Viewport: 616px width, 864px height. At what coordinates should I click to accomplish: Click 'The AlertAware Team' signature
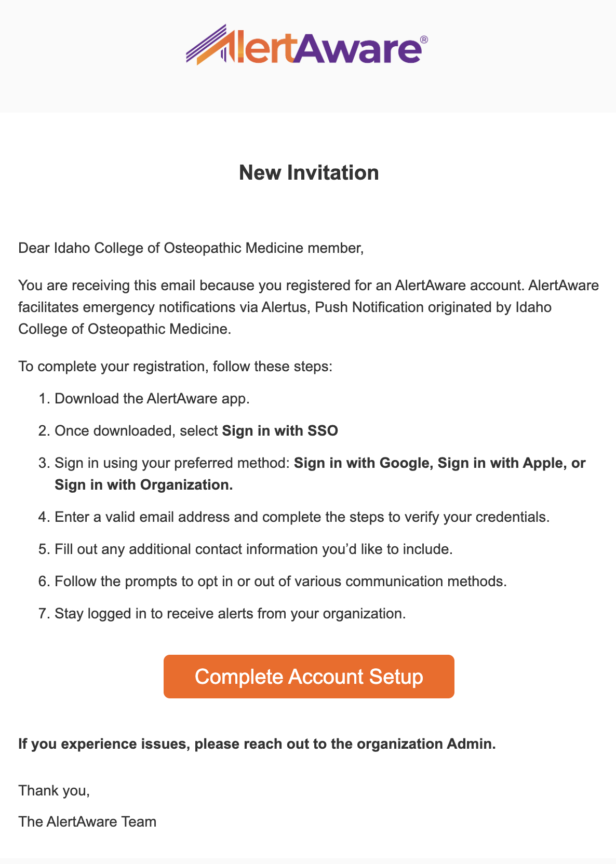[87, 822]
